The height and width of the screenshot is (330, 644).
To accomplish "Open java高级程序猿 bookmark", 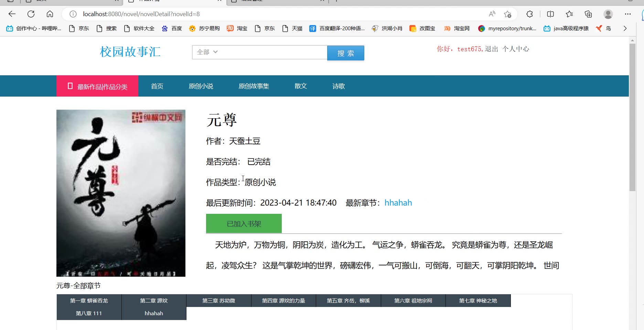I will coord(566,29).
